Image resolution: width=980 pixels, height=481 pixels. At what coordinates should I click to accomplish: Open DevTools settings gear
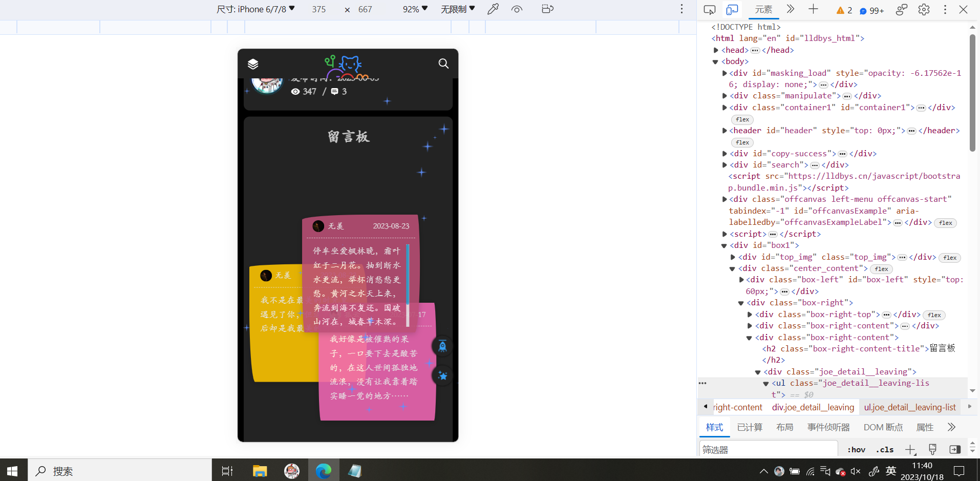click(924, 9)
